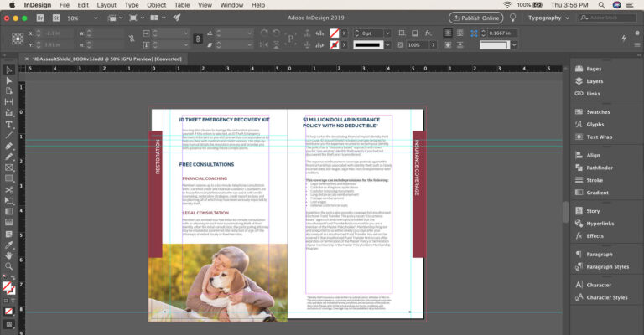
Task: Click the Publish Online button
Action: pos(475,18)
